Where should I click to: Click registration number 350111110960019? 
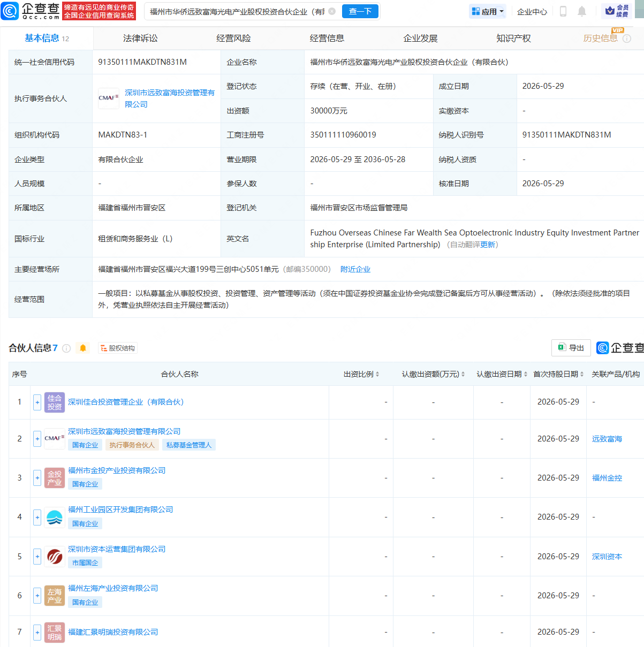pyautogui.click(x=343, y=135)
